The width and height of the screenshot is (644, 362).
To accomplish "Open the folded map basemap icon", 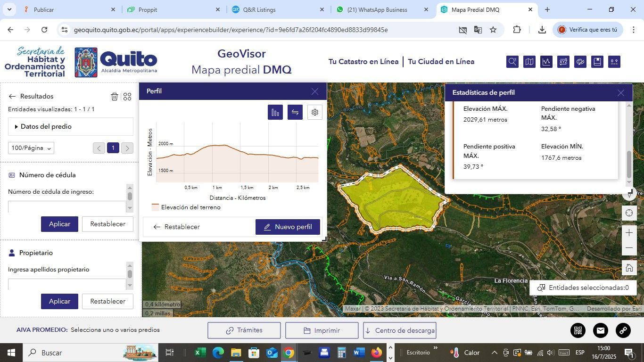I will (x=529, y=62).
